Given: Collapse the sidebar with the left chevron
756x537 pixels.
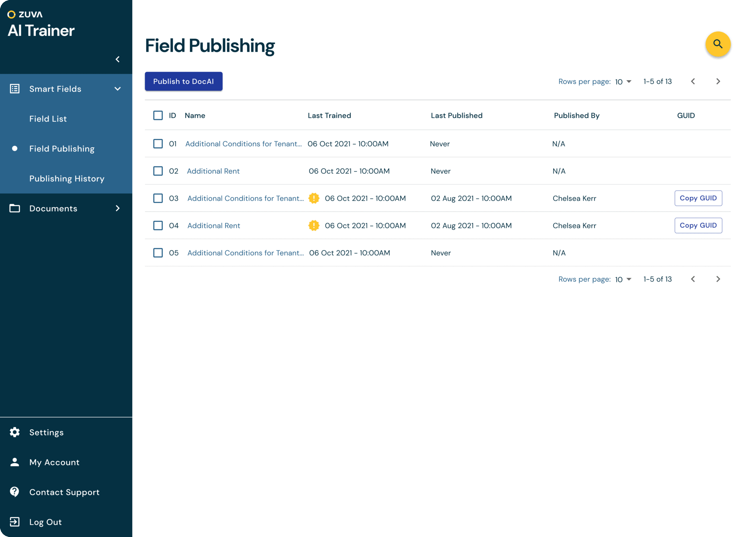Looking at the screenshot, I should click(x=117, y=59).
